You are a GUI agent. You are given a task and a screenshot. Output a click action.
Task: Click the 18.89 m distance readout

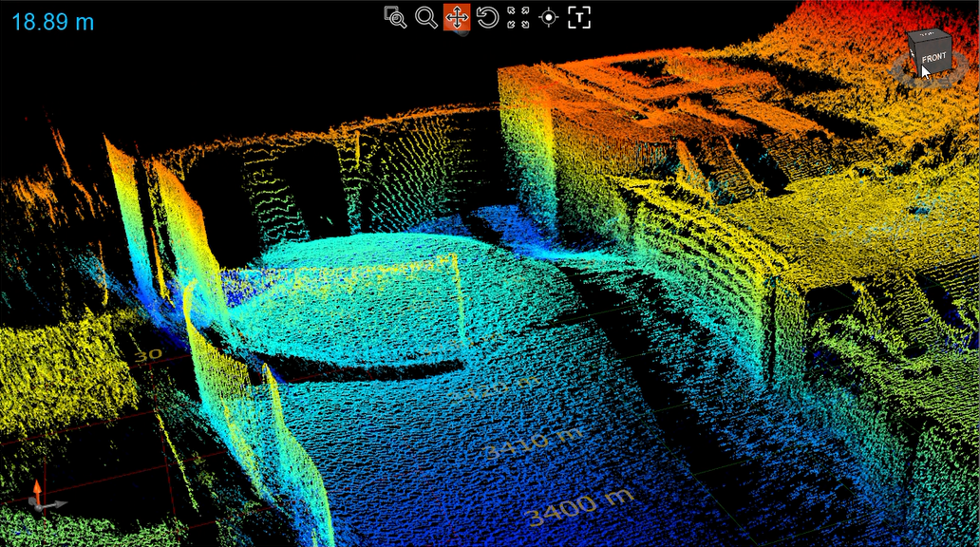click(53, 22)
